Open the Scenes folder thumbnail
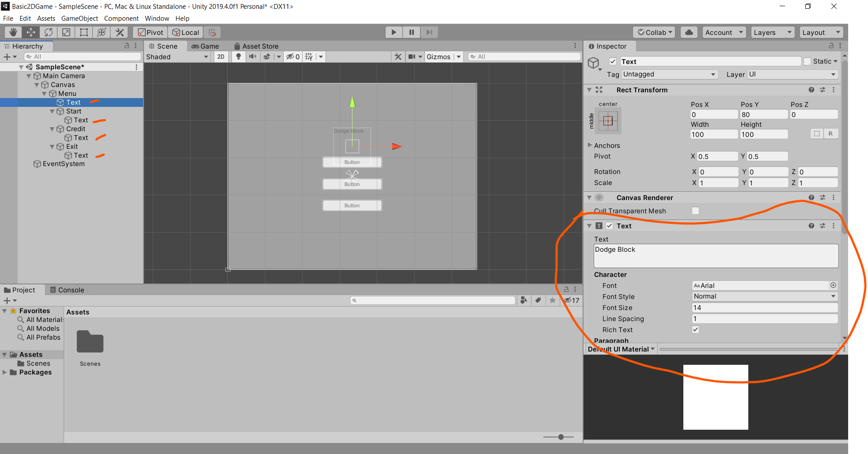The image size is (868, 454). (x=90, y=342)
